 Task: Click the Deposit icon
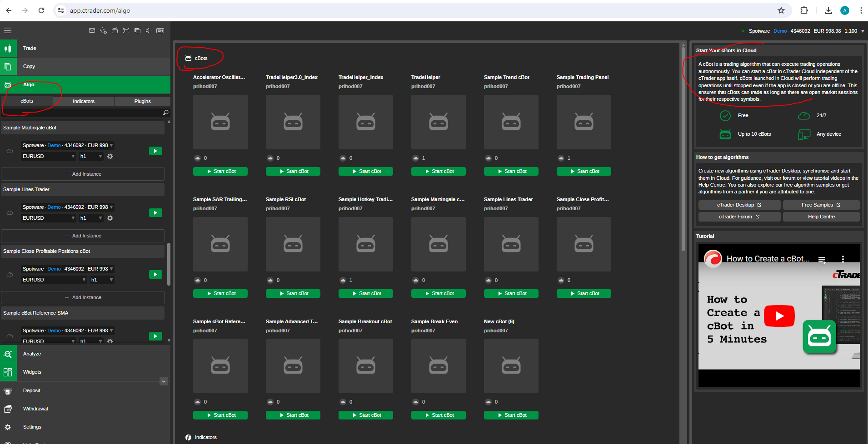coord(8,390)
